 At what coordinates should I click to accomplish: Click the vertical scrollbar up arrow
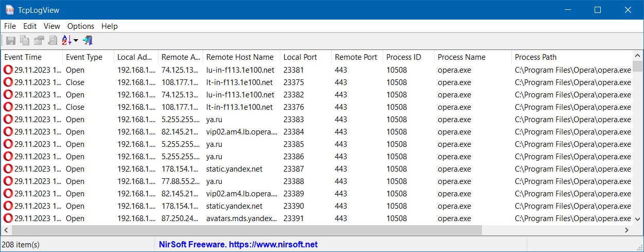[637, 55]
